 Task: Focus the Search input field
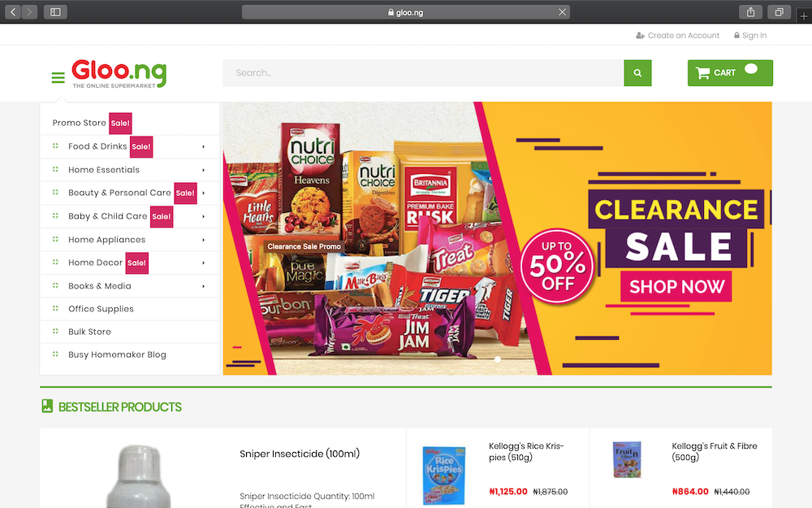(423, 73)
